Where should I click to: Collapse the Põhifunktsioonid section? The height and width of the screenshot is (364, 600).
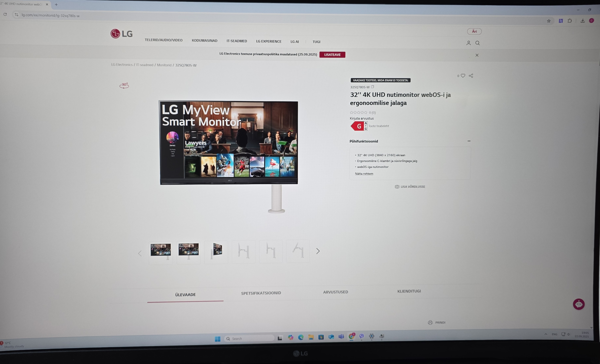[x=469, y=141]
